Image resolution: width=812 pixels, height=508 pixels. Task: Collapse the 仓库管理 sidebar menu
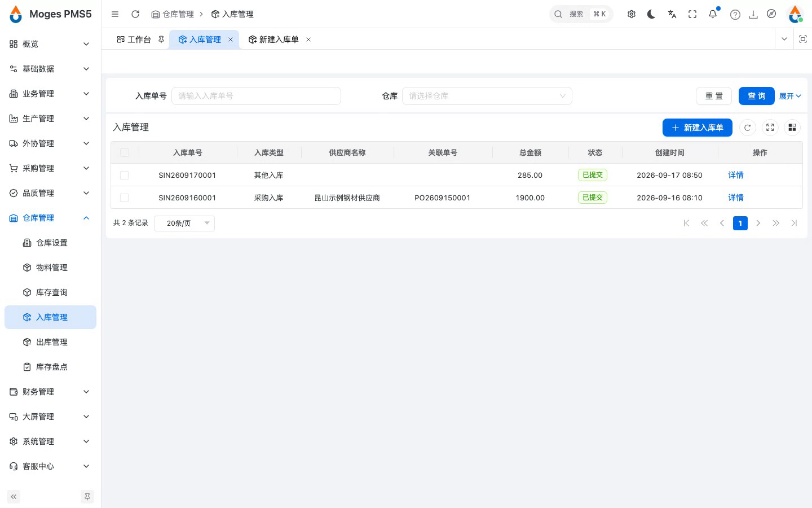click(x=50, y=218)
